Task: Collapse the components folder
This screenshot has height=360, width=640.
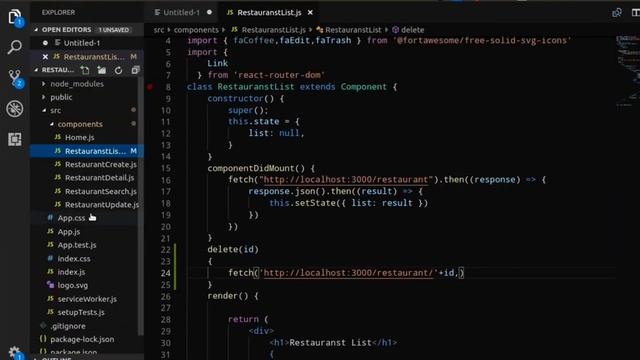Action: click(x=80, y=124)
